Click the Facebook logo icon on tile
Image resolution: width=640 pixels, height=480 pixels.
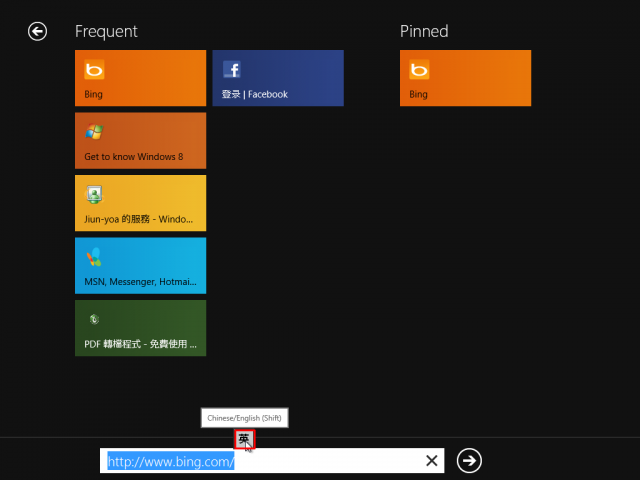[x=231, y=69]
